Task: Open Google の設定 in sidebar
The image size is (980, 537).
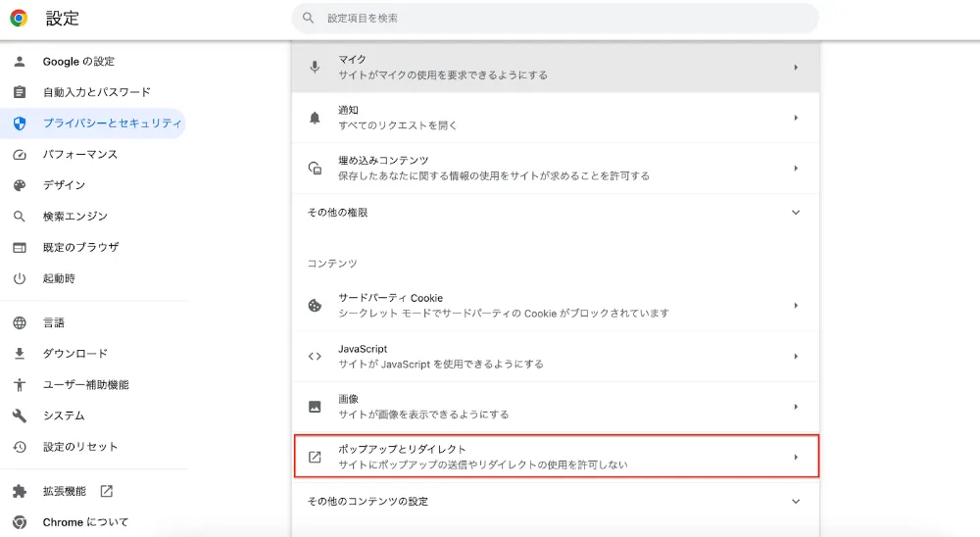Action: (78, 62)
